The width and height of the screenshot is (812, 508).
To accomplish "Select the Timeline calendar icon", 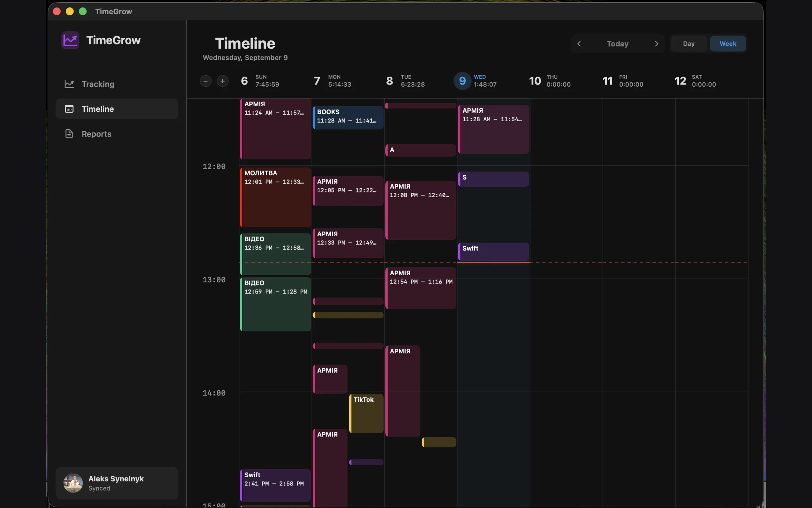I will coord(69,109).
